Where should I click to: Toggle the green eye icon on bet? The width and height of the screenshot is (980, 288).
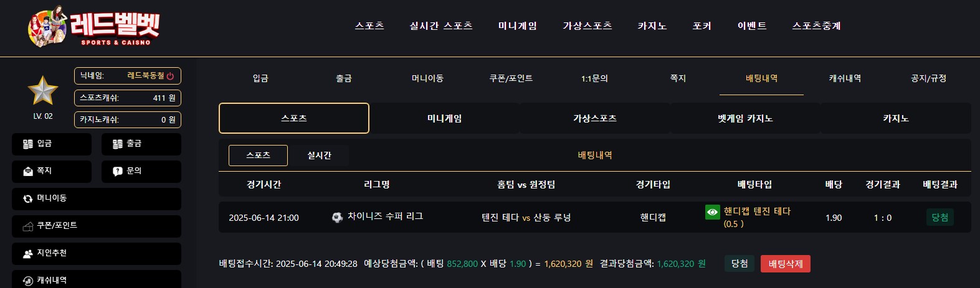[x=712, y=212]
